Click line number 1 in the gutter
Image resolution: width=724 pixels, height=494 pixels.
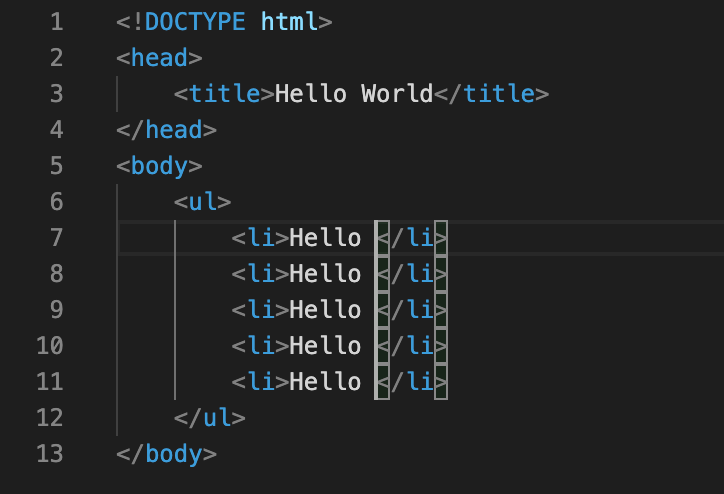[54, 21]
